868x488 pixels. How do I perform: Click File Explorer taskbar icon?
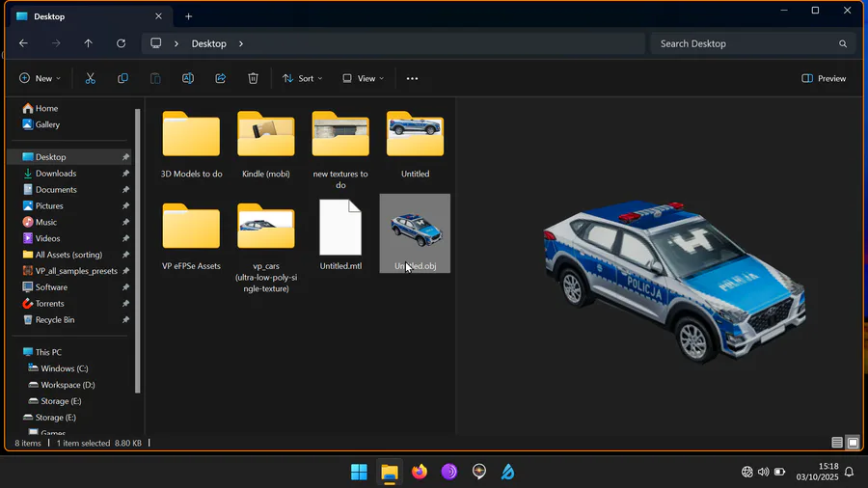[x=390, y=472]
